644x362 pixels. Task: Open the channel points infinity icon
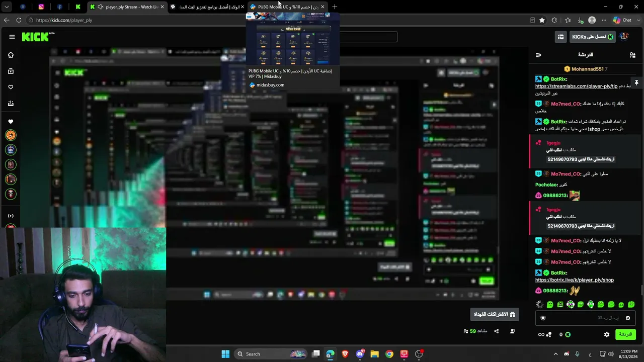click(541, 334)
